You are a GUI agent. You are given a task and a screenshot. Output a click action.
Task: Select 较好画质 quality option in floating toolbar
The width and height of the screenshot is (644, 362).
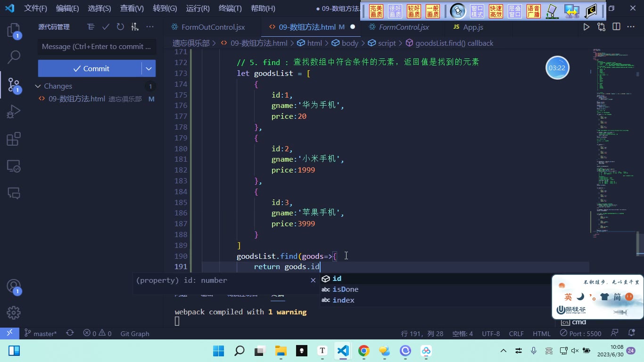point(414,11)
